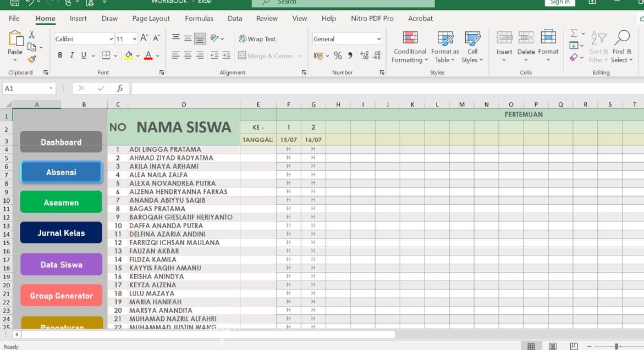Center text horizontally

click(188, 55)
